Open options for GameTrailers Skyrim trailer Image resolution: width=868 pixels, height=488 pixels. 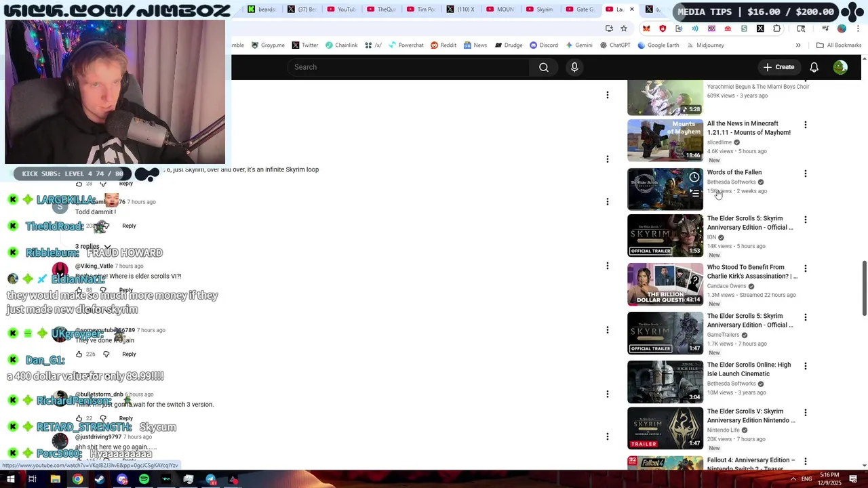pyautogui.click(x=805, y=317)
